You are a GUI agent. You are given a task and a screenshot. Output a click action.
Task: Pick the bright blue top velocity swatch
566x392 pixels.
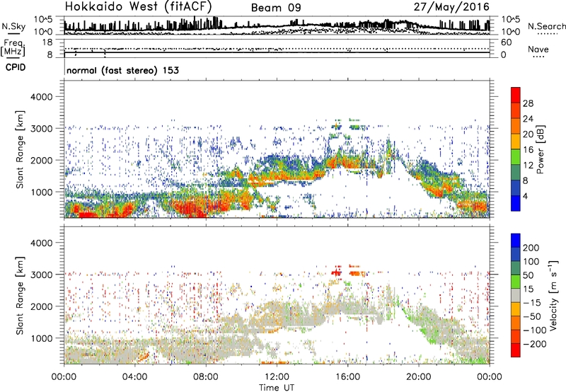(516, 241)
